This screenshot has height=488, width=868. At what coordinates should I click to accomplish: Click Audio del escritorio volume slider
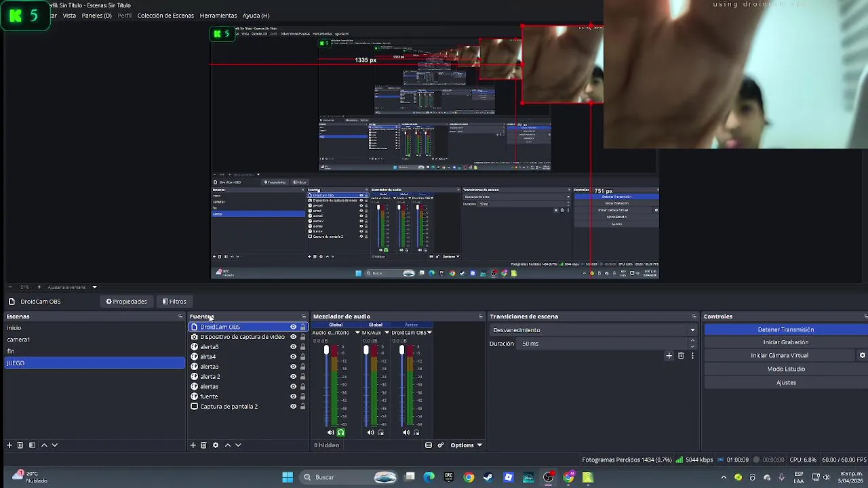point(326,350)
